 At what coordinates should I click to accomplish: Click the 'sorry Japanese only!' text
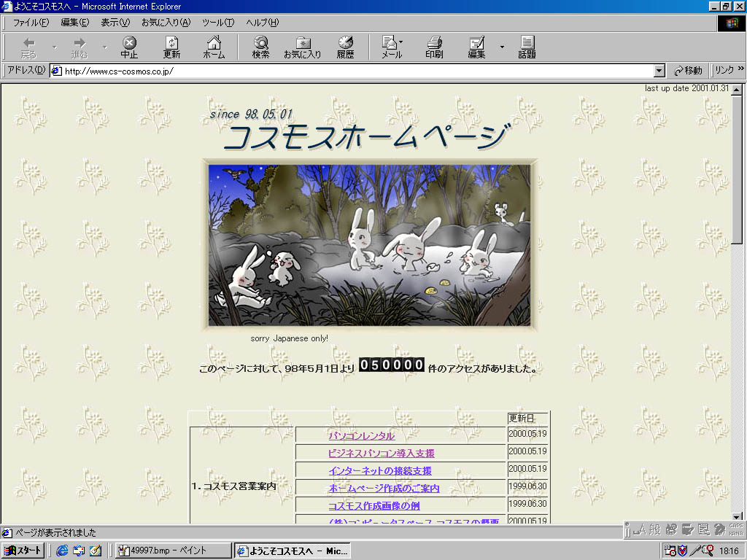point(289,338)
